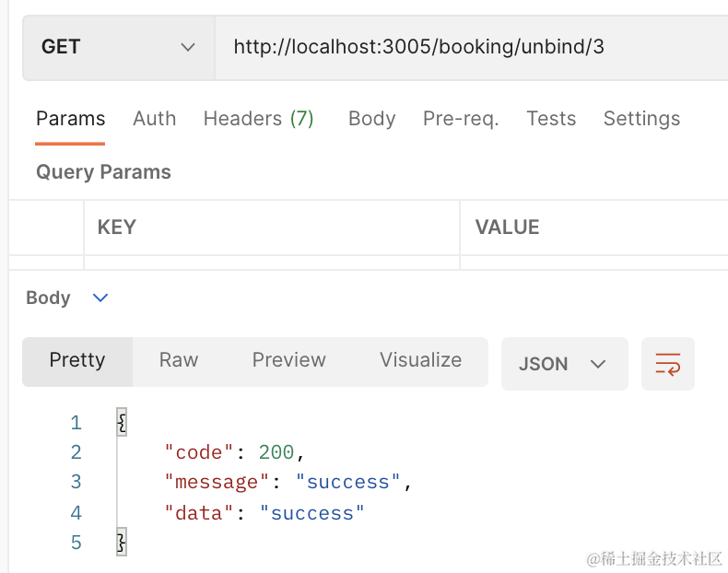Switch to the Tests tab
728x573 pixels.
551,119
